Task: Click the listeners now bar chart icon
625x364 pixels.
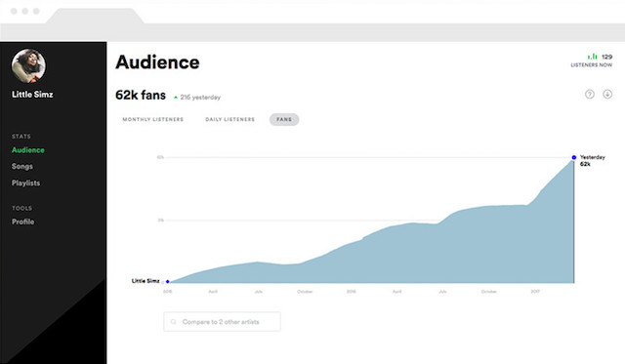Action: coord(593,57)
